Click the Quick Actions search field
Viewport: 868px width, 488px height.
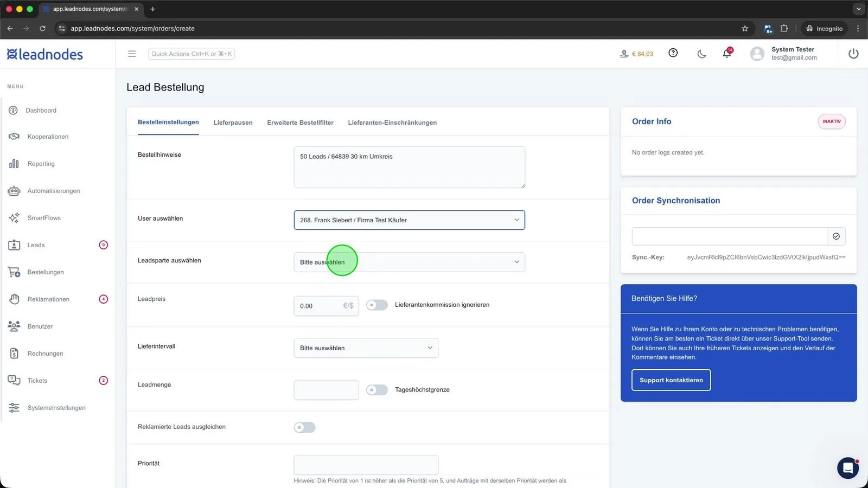tap(192, 54)
